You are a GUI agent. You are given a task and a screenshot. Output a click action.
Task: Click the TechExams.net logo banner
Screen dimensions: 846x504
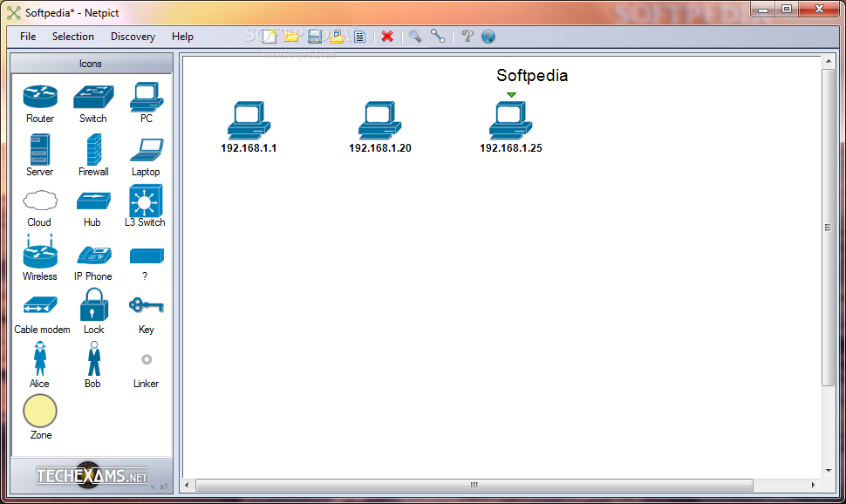click(92, 475)
